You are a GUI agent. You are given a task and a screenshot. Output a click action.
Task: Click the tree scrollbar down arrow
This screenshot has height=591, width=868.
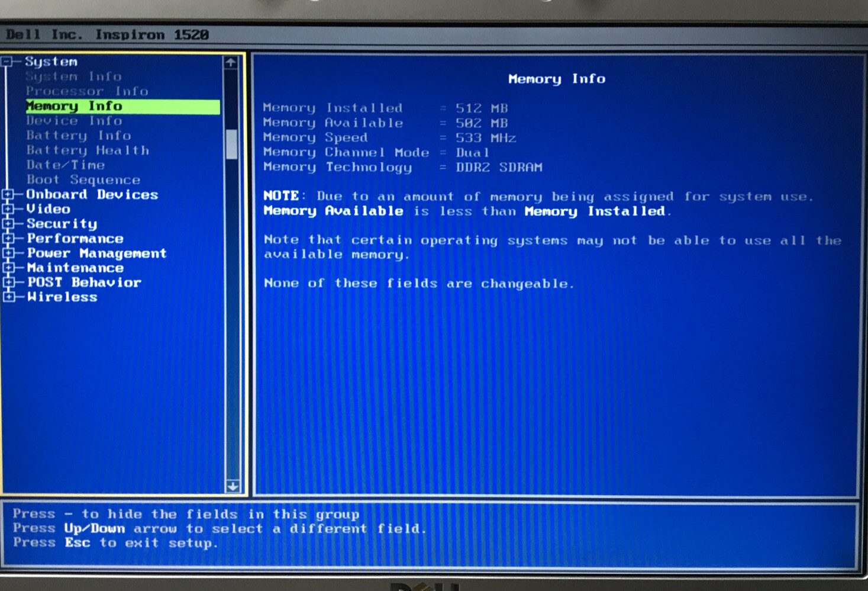[233, 486]
